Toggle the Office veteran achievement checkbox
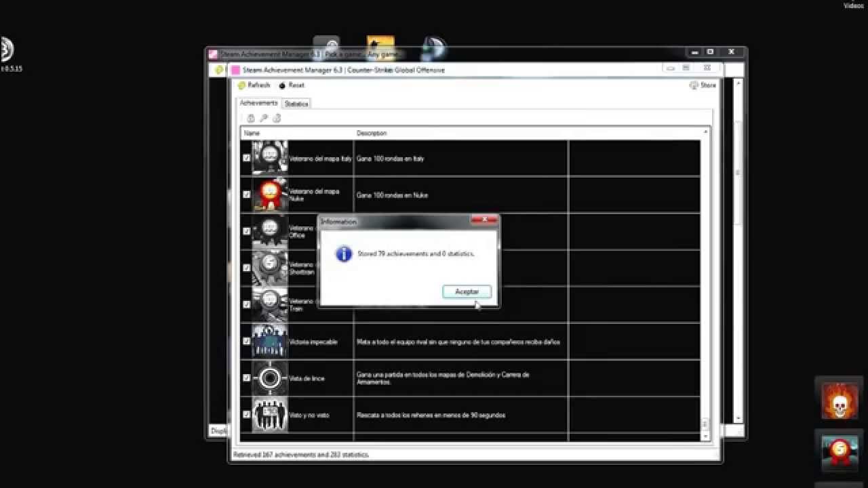868x488 pixels. tap(247, 231)
